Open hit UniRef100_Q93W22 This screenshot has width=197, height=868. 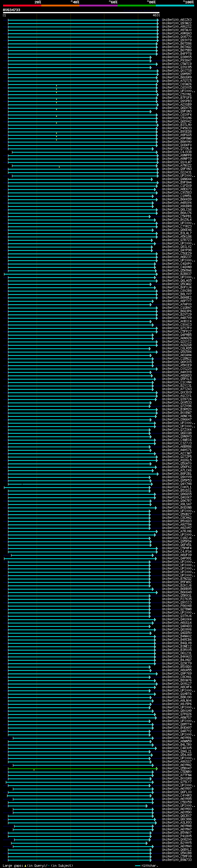pos(177,23)
